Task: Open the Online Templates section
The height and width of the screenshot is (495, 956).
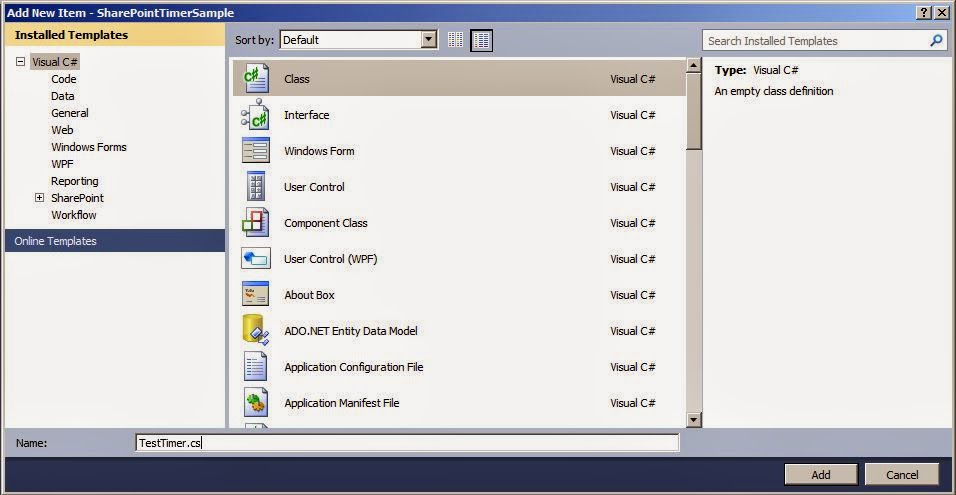Action: coord(56,241)
